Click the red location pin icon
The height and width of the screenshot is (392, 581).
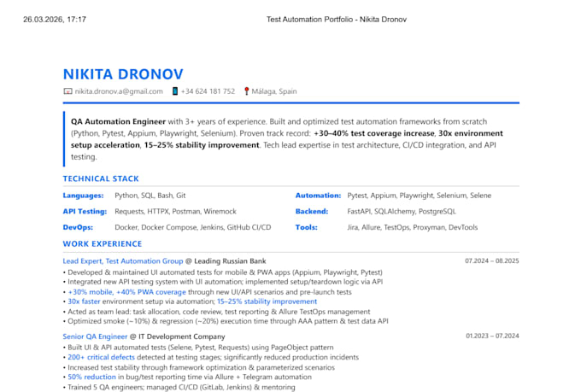pyautogui.click(x=246, y=91)
